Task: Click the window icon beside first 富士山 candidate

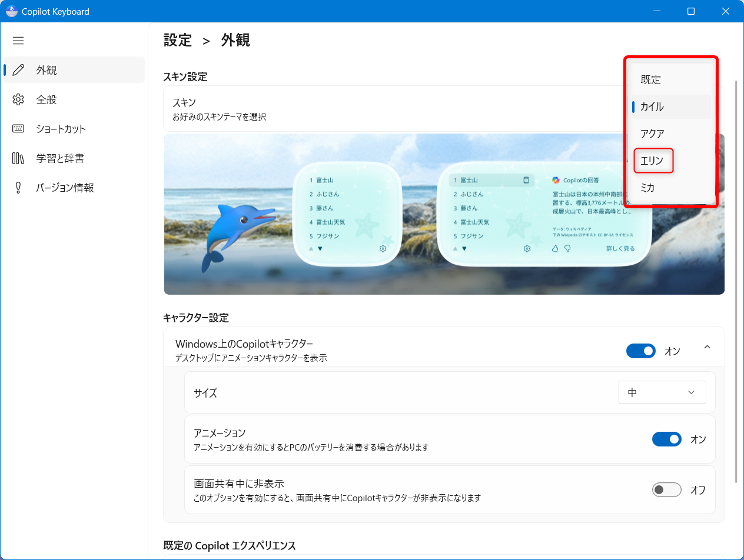Action: point(526,180)
